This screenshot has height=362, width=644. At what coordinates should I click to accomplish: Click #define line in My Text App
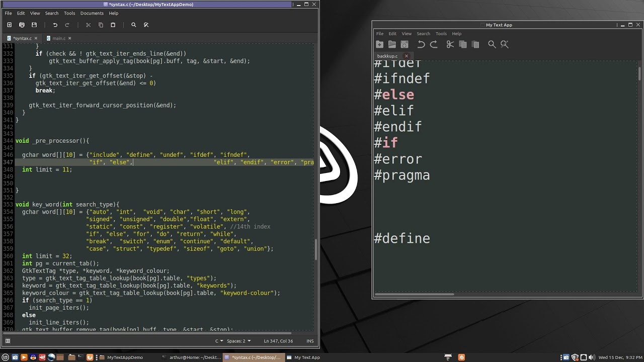(402, 238)
